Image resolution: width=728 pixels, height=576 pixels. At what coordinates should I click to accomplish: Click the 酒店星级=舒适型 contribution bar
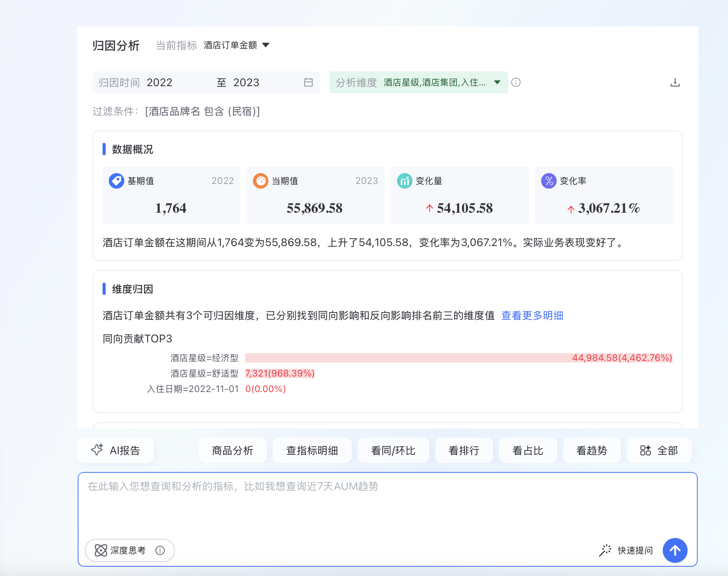[280, 373]
